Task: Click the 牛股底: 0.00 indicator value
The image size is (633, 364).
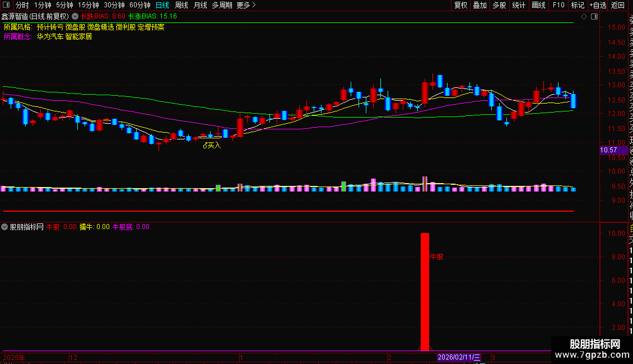Action: pyautogui.click(x=131, y=227)
